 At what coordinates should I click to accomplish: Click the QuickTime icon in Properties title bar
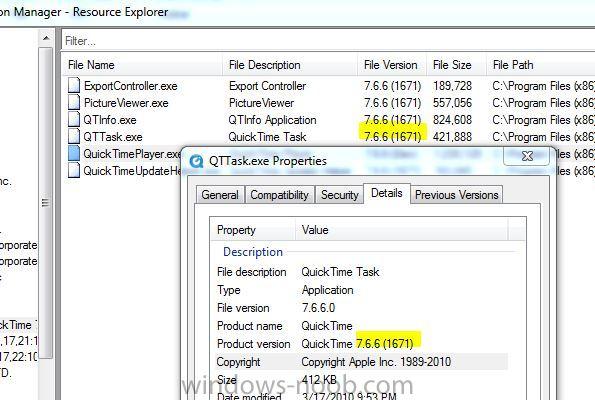tap(197, 161)
